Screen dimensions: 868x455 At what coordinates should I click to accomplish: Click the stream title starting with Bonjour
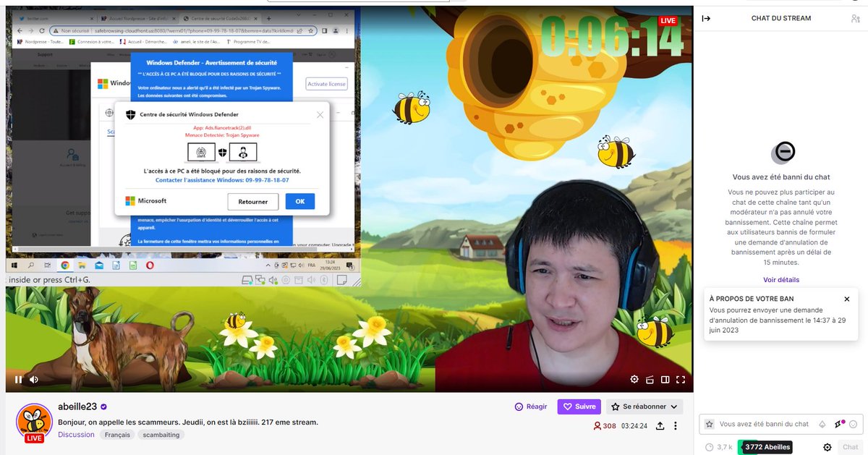(x=188, y=422)
